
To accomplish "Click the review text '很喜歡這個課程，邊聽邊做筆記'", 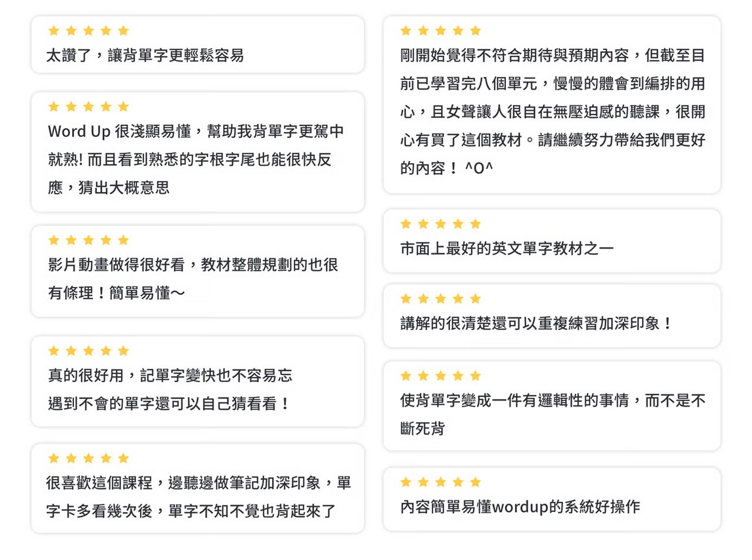I will [199, 497].
